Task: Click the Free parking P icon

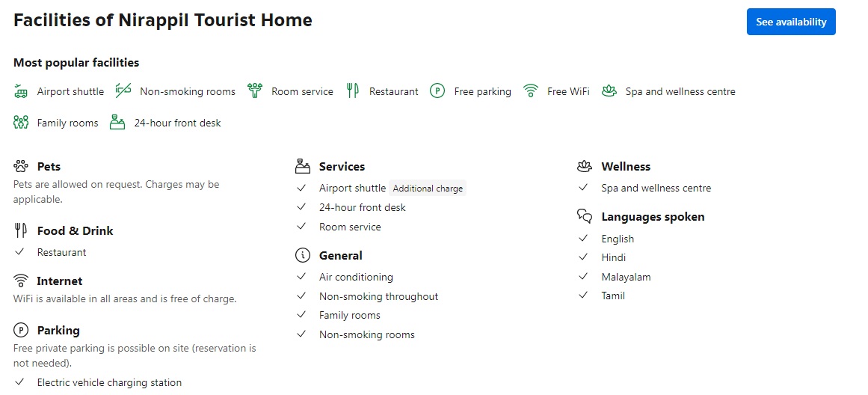Action: (437, 91)
